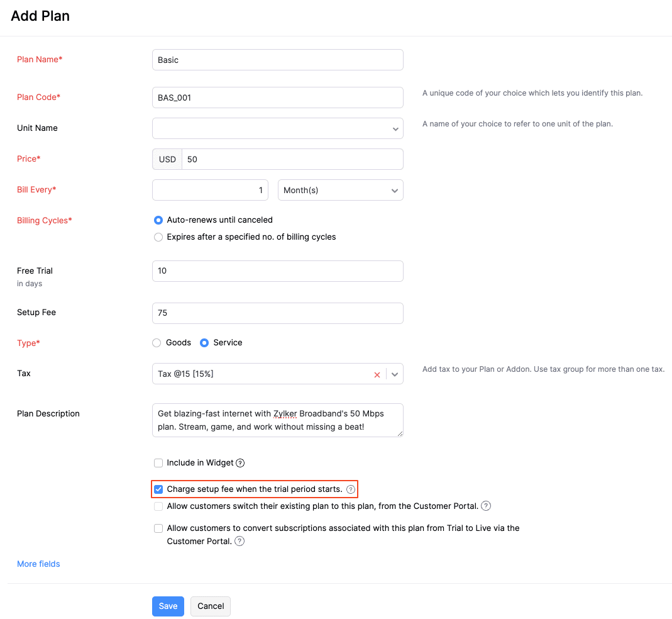The height and width of the screenshot is (619, 672).
Task: Click help icon beside Include in Widget
Action: (x=240, y=462)
